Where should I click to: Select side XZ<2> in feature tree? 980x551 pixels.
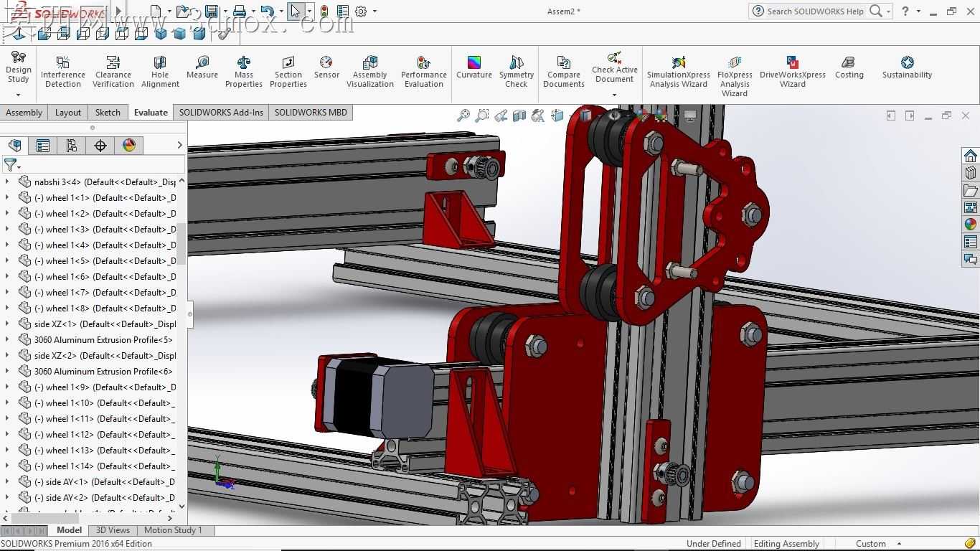(98, 356)
